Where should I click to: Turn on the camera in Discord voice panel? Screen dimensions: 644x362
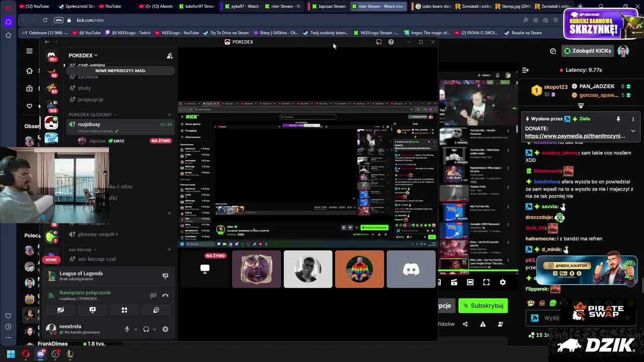pos(60,310)
